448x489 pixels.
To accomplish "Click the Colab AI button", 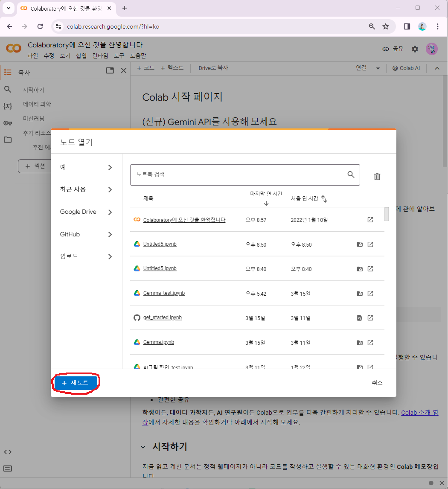I will tap(406, 68).
